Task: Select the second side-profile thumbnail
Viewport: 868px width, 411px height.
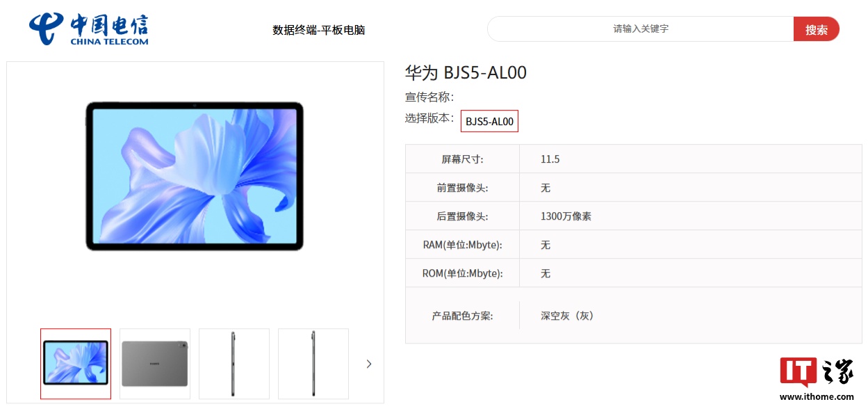Action: (x=313, y=364)
